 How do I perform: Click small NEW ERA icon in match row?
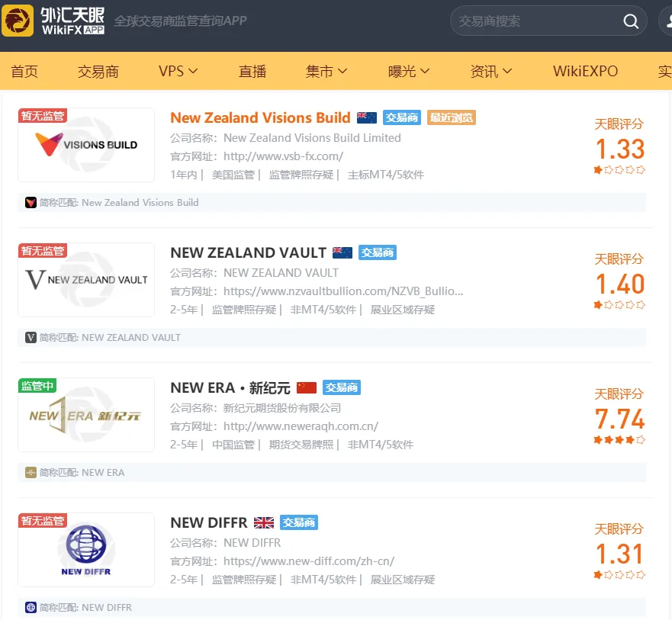coord(31,473)
